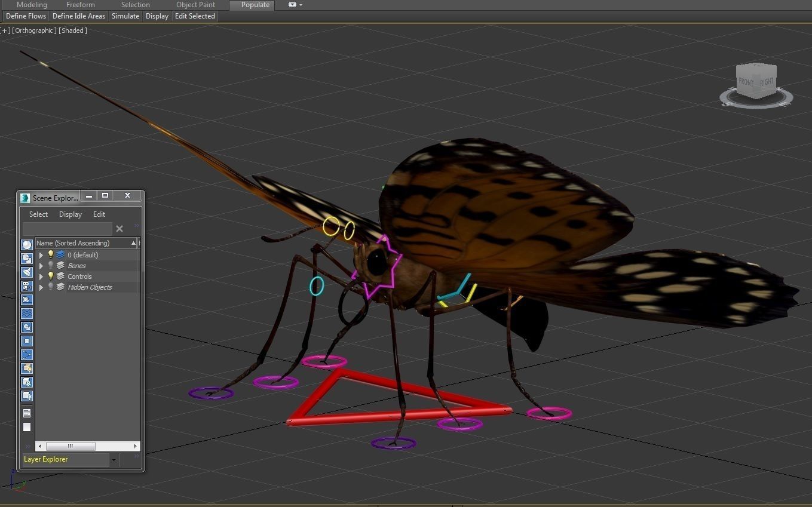
Task: Select the 0 (default) layer name
Action: [x=83, y=255]
